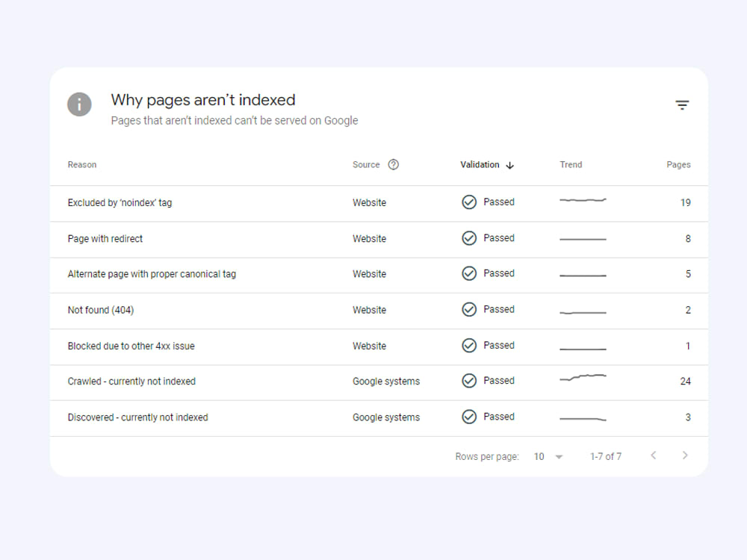Click the Passed checkmark for Not found (404)

(469, 310)
